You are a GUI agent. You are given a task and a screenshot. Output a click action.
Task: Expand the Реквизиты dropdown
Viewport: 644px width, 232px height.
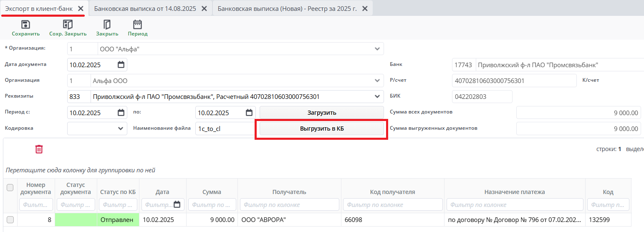point(377,96)
